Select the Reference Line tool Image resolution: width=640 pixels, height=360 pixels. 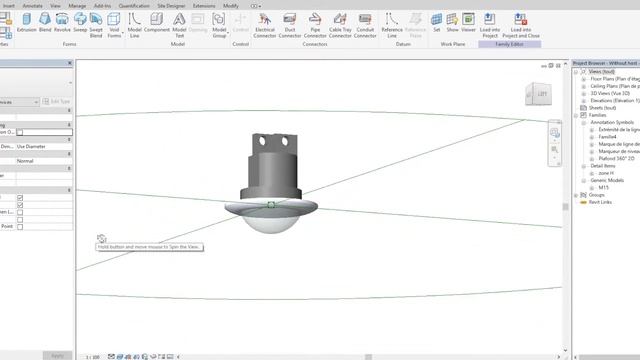pyautogui.click(x=392, y=25)
